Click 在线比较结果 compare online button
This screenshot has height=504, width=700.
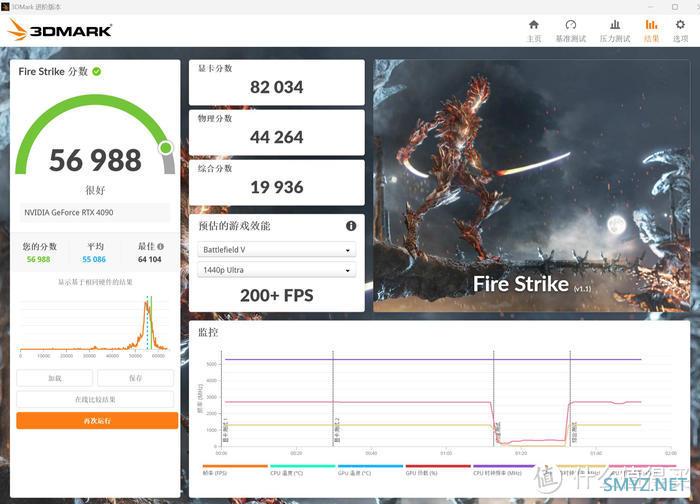(x=95, y=399)
